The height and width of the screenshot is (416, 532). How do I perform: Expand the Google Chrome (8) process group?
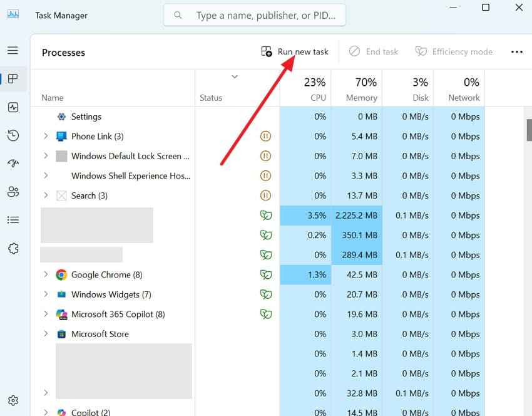point(46,274)
